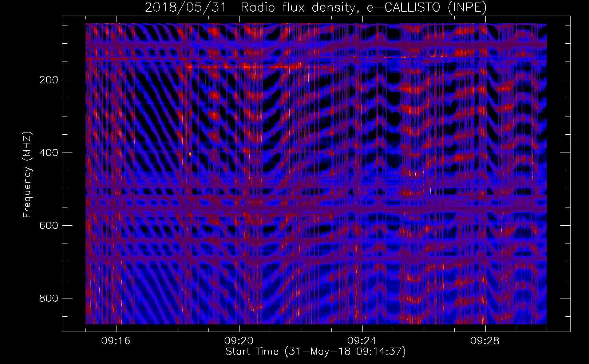Click the 'Start Time (31-May-18 09:14:37)' label
589x364 pixels.
coord(316,352)
